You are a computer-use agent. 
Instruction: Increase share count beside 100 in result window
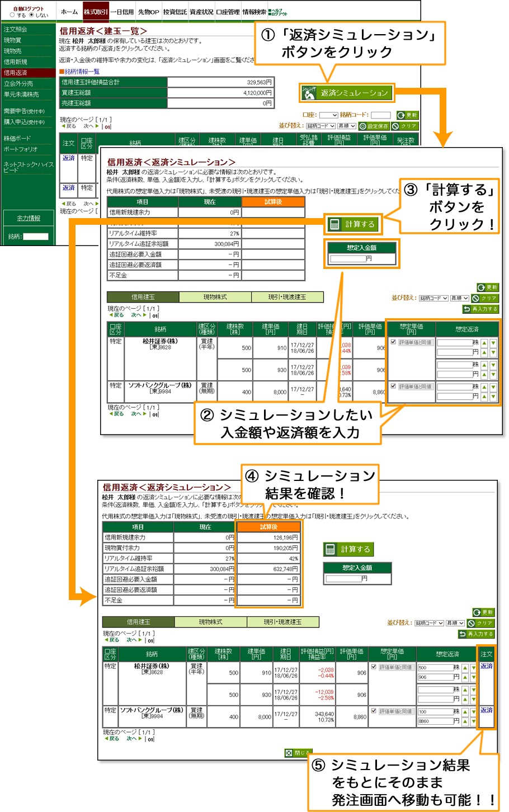pyautogui.click(x=465, y=712)
